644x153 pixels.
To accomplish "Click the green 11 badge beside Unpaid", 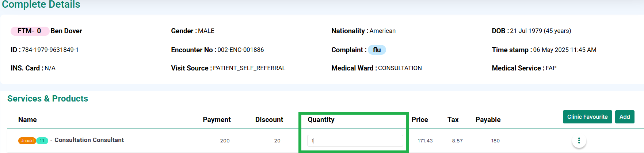I will 42,141.
